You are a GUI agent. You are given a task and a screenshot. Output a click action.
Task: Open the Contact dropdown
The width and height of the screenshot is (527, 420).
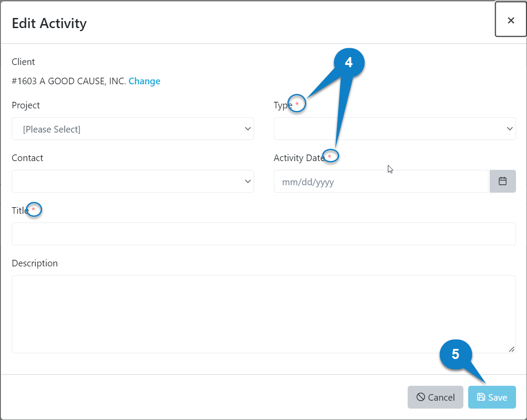click(133, 181)
